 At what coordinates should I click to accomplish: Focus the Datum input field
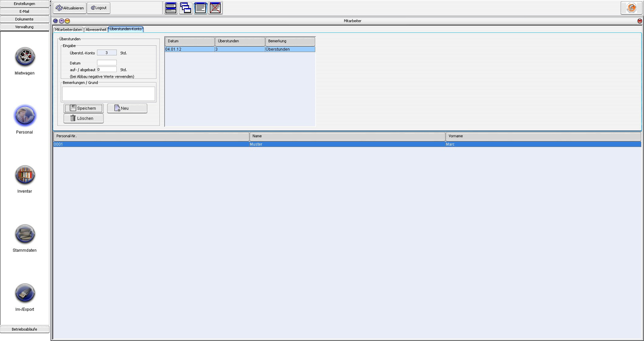107,63
